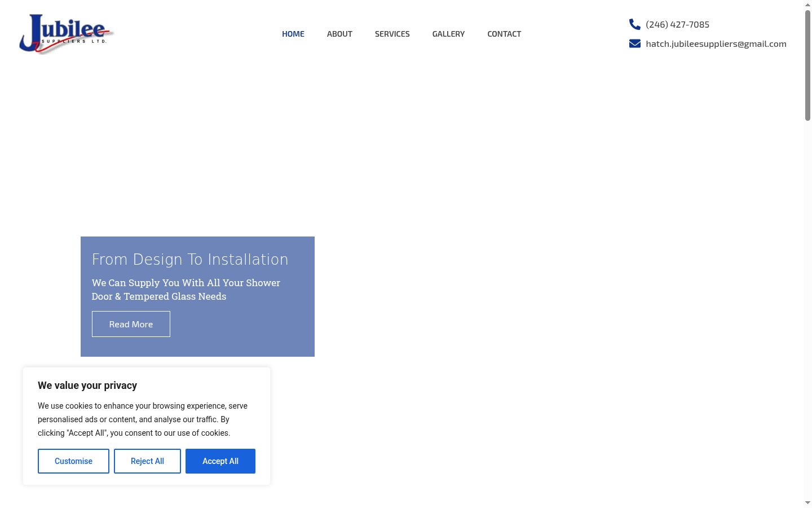Email hatch.jubileesuppliers@gmail.com
The width and height of the screenshot is (812, 508).
point(716,43)
